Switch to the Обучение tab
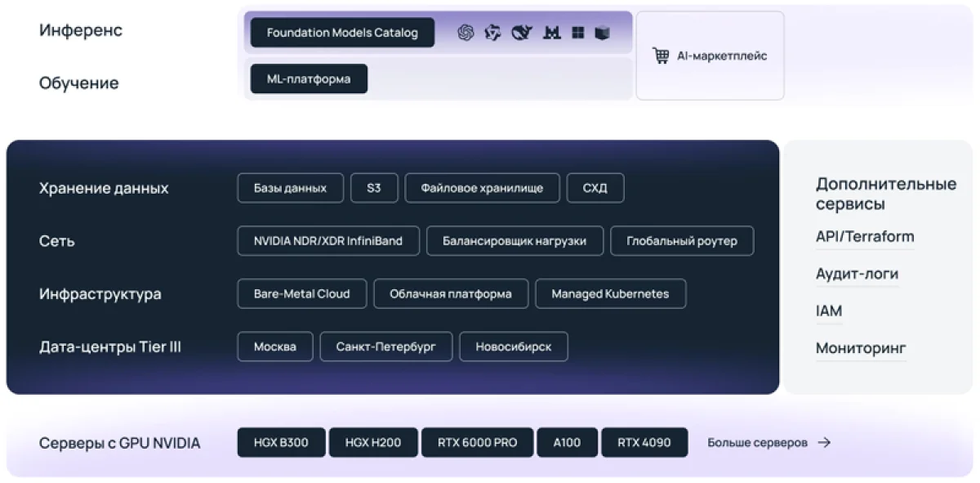Image resolution: width=980 pixels, height=483 pixels. [x=78, y=83]
